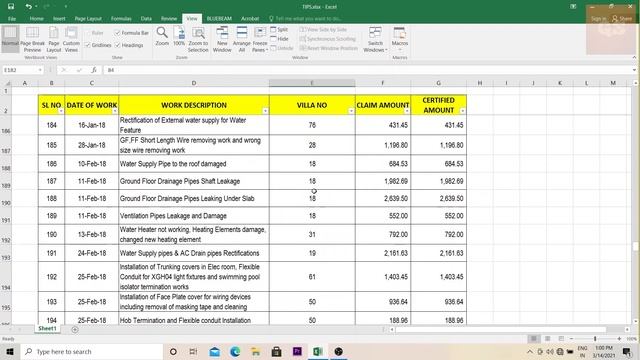Set zoom to 100%

[x=179, y=37]
